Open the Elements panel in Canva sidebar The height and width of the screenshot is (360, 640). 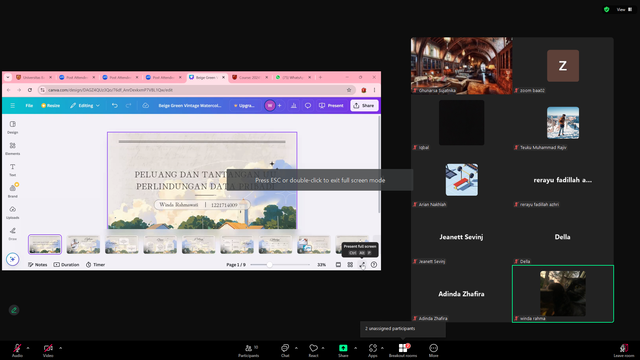pos(13,149)
